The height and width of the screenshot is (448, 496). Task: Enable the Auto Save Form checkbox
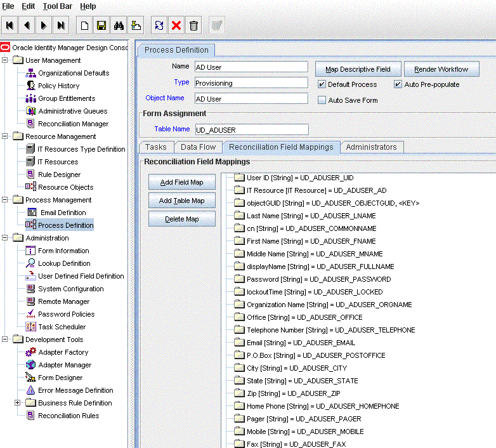(322, 100)
